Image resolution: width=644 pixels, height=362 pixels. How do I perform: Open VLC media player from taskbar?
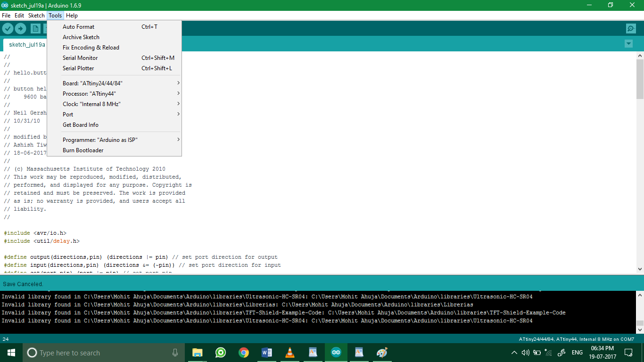point(289,353)
